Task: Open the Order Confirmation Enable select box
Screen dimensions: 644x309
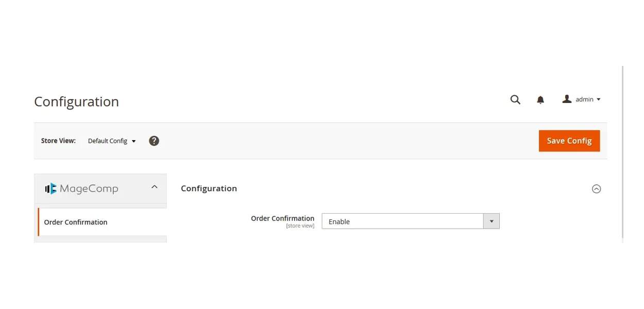Action: [402, 221]
